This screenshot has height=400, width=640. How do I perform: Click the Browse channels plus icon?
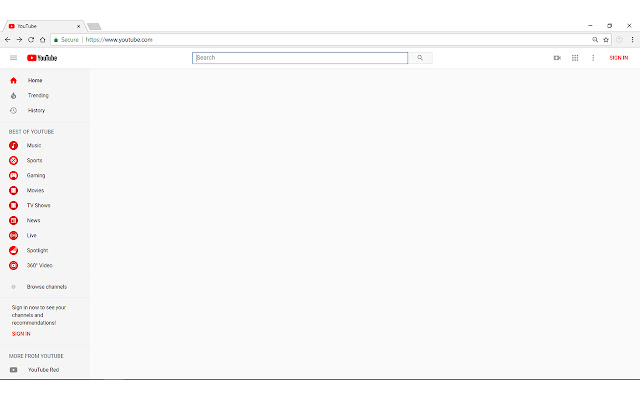point(13,287)
